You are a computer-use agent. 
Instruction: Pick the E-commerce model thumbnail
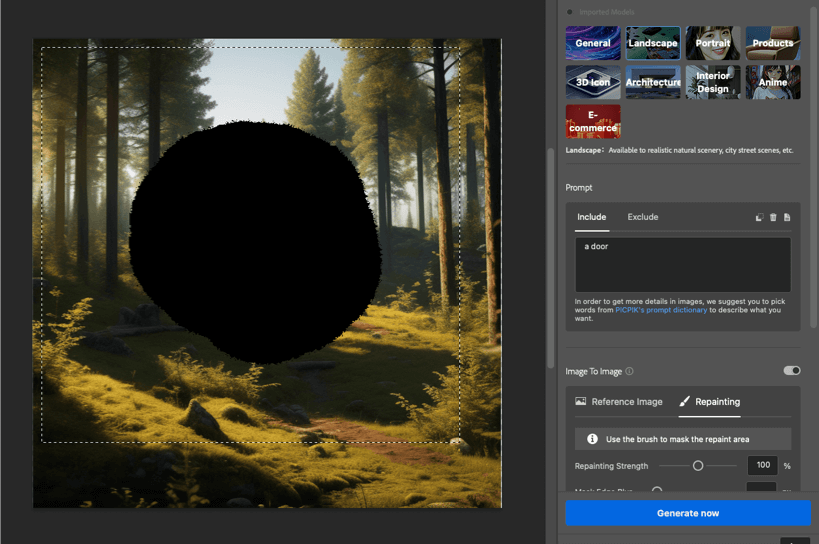click(x=593, y=122)
